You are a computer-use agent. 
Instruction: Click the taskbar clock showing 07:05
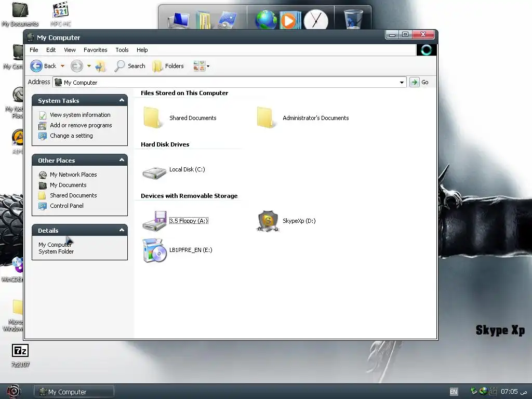[513, 392]
